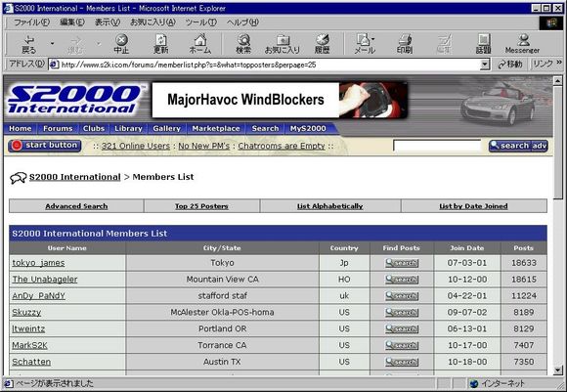567x392 pixels.
Task: Click the page's vertical scrollbar down arrow
Action: point(558,370)
